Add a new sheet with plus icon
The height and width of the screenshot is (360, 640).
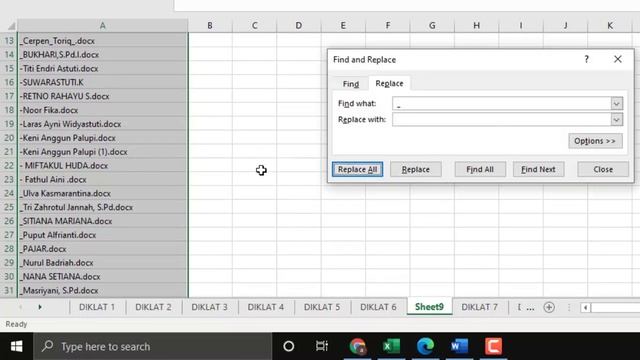click(549, 307)
